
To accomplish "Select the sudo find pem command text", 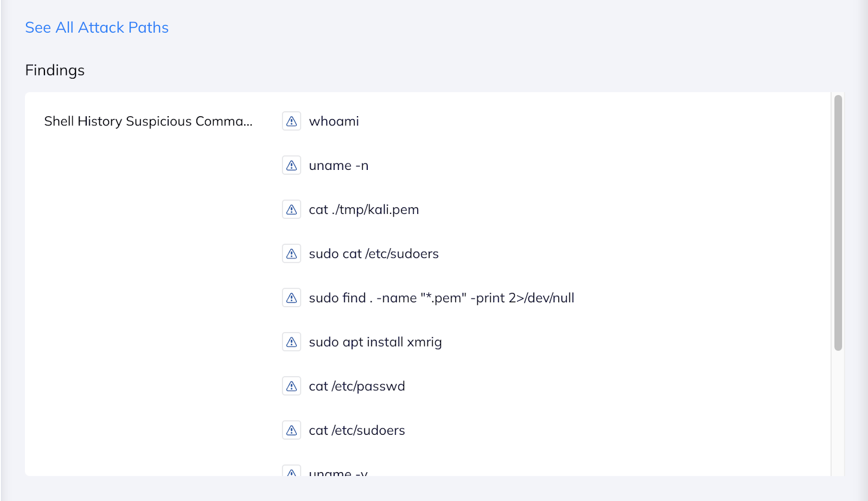I will click(x=442, y=297).
